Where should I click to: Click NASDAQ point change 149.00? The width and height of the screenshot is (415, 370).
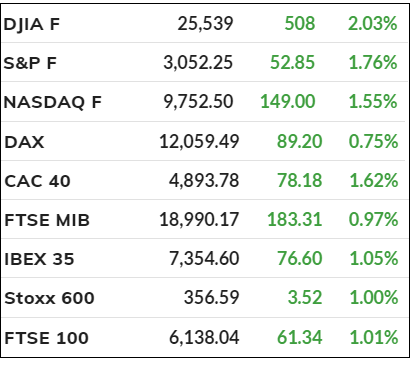[x=288, y=102]
